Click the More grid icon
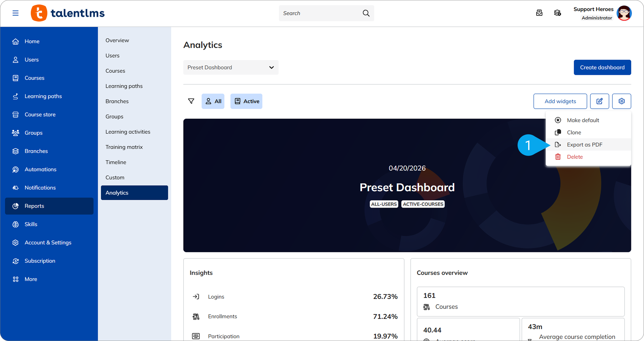 [16, 279]
